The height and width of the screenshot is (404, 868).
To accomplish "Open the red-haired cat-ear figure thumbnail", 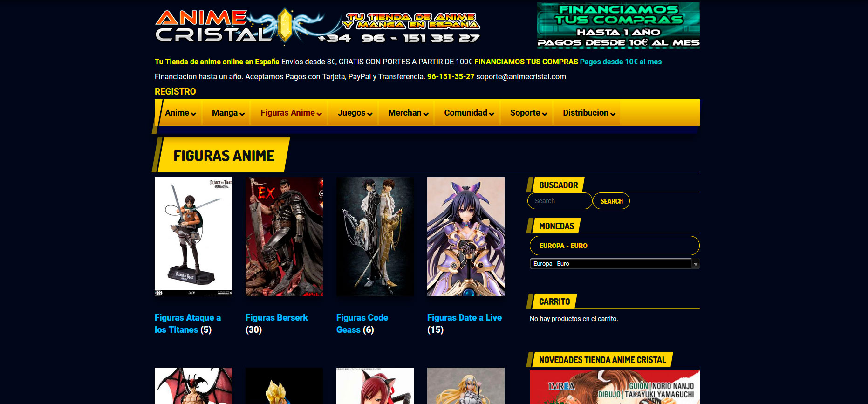I will click(x=375, y=386).
